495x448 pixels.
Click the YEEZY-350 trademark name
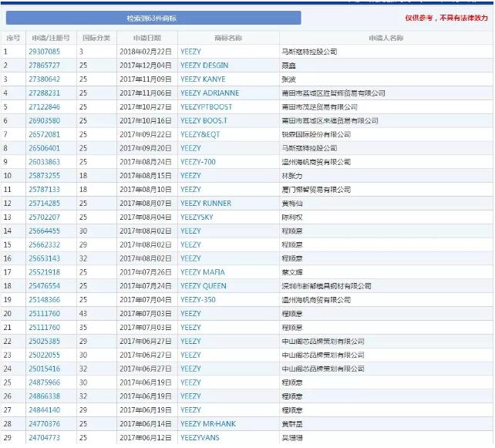coord(198,300)
